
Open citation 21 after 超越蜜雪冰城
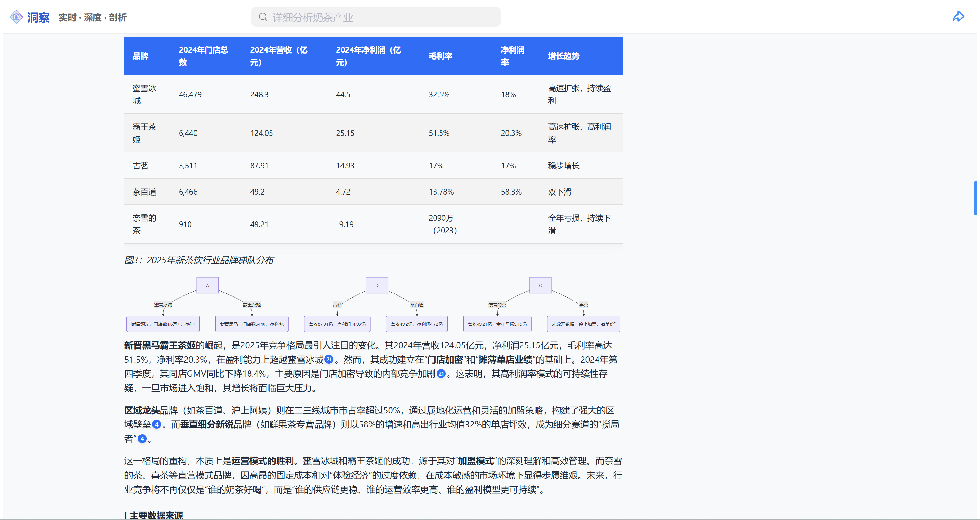point(329,360)
